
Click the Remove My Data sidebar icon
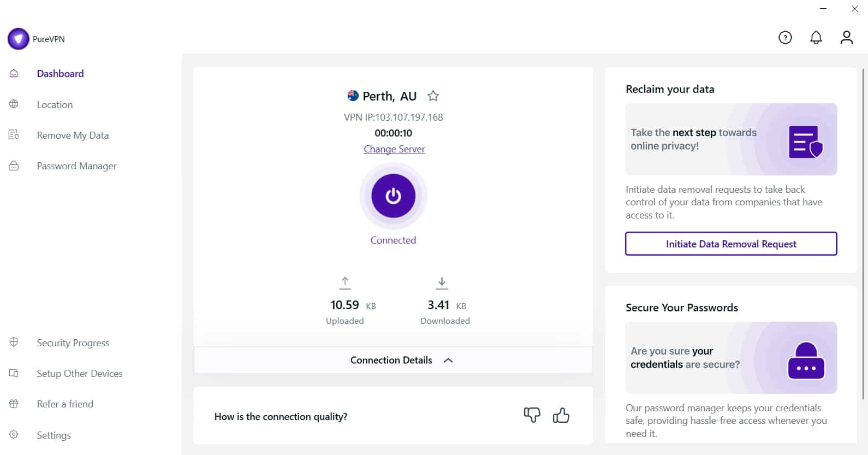click(x=14, y=134)
